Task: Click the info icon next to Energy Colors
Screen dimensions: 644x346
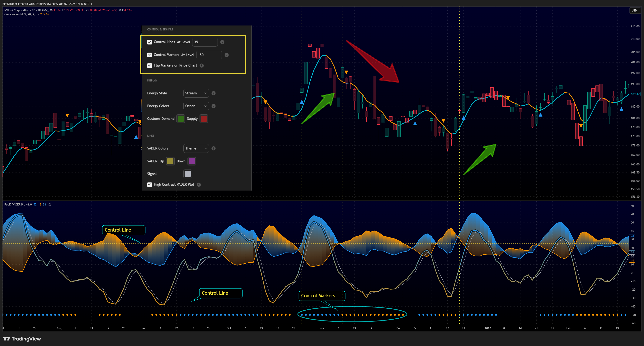Action: (x=214, y=106)
